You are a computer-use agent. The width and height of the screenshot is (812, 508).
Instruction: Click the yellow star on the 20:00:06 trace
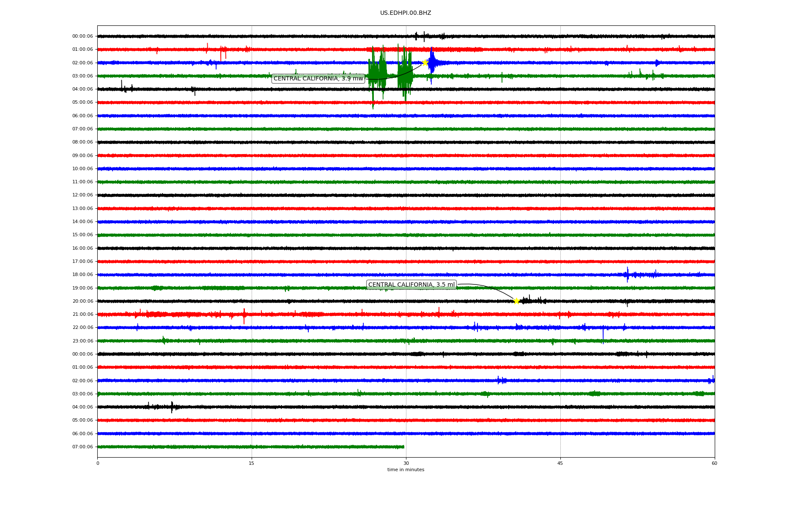[516, 301]
